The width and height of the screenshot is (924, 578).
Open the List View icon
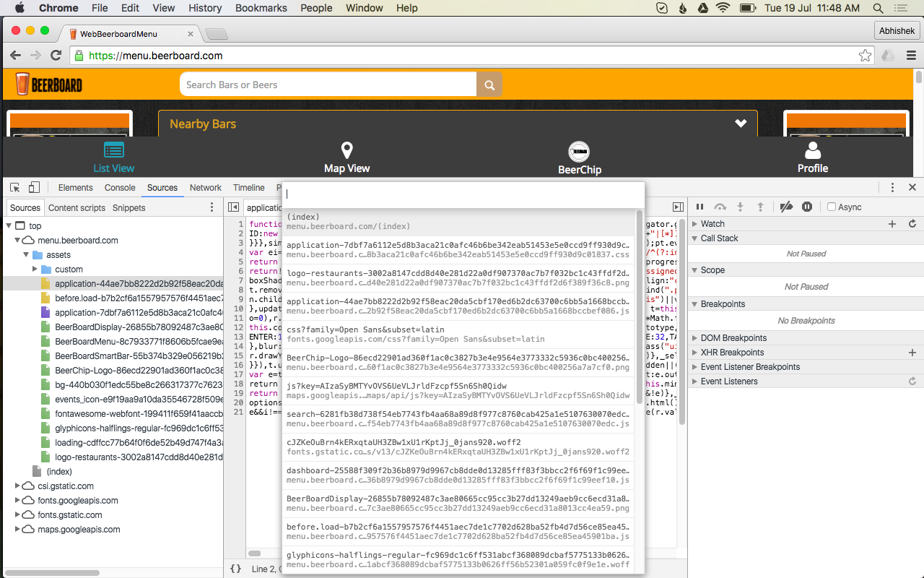click(x=114, y=150)
